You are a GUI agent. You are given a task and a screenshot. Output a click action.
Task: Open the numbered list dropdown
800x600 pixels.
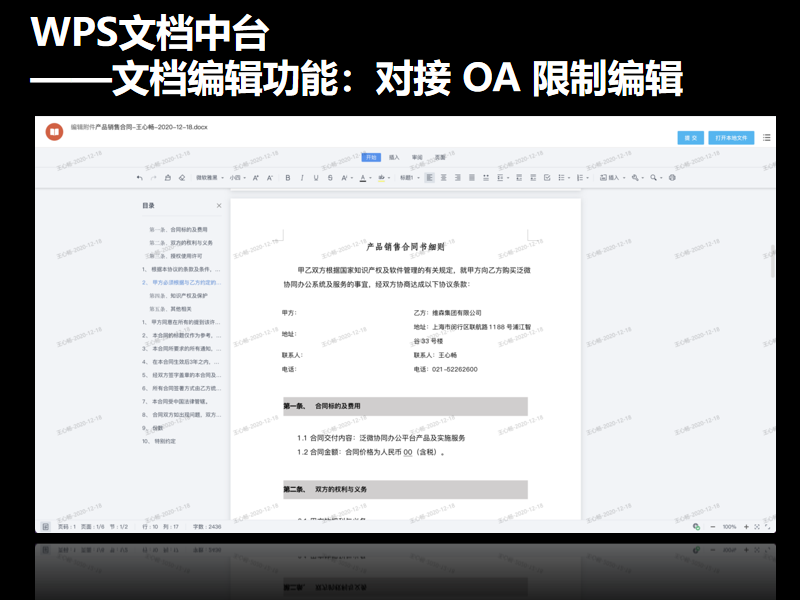582,178
